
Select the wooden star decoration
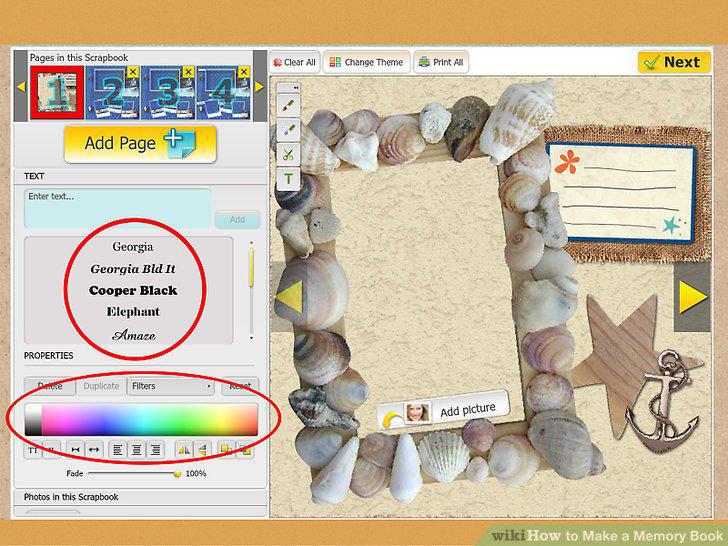(x=622, y=360)
